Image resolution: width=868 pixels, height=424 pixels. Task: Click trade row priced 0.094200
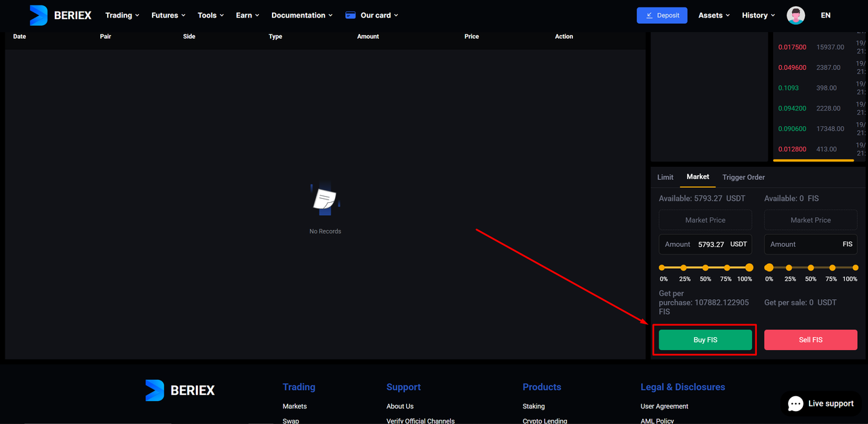tap(821, 109)
